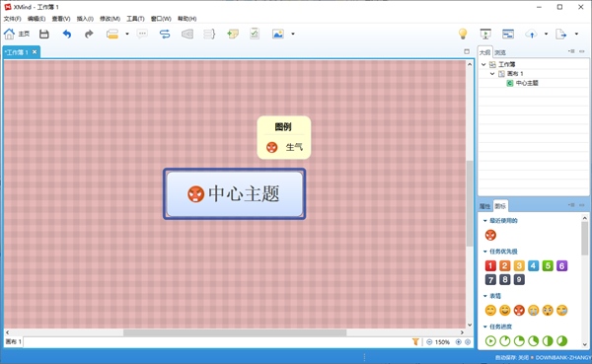Open the 编辑(E) menu
Viewport: 592px width, 364px height.
pos(37,19)
